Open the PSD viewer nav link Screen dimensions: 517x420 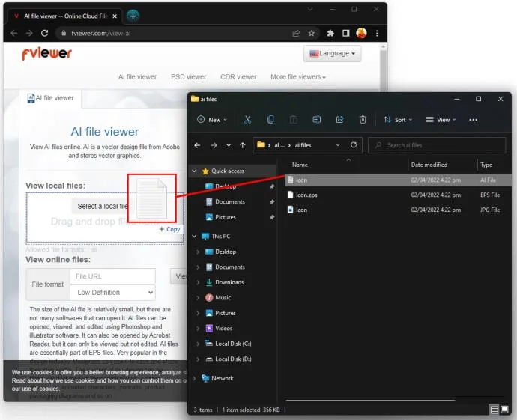[188, 77]
